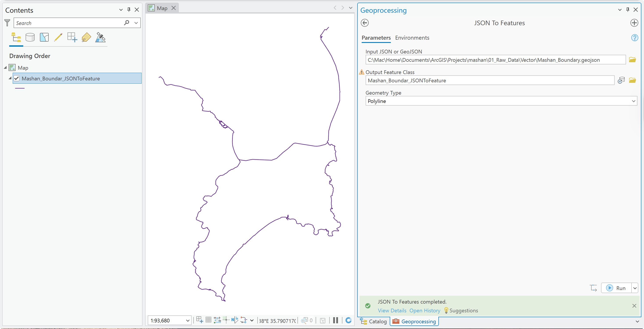This screenshot has height=329, width=644.
Task: Open Geoprocessing pane options chevron
Action: pyautogui.click(x=619, y=10)
